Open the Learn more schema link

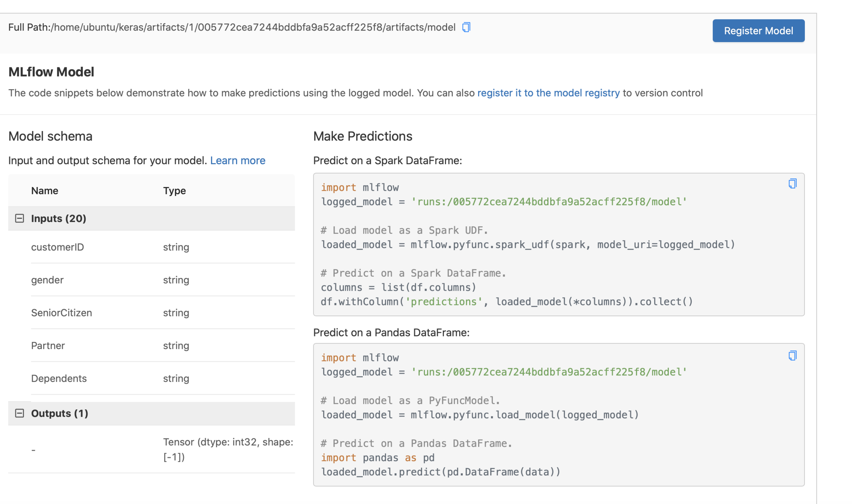tap(238, 161)
